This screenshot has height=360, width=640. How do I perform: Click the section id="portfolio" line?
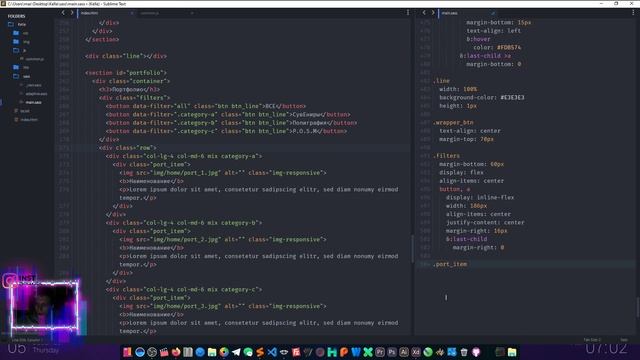tap(126, 73)
